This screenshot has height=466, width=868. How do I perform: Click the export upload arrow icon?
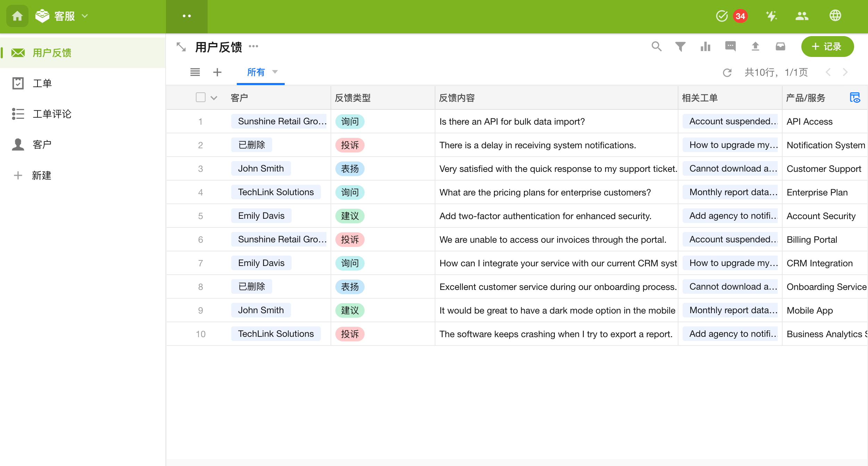755,47
